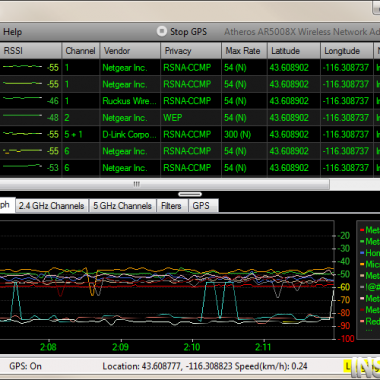Click the -53 RSSI value
Image resolution: width=380 pixels, height=380 pixels.
point(53,167)
